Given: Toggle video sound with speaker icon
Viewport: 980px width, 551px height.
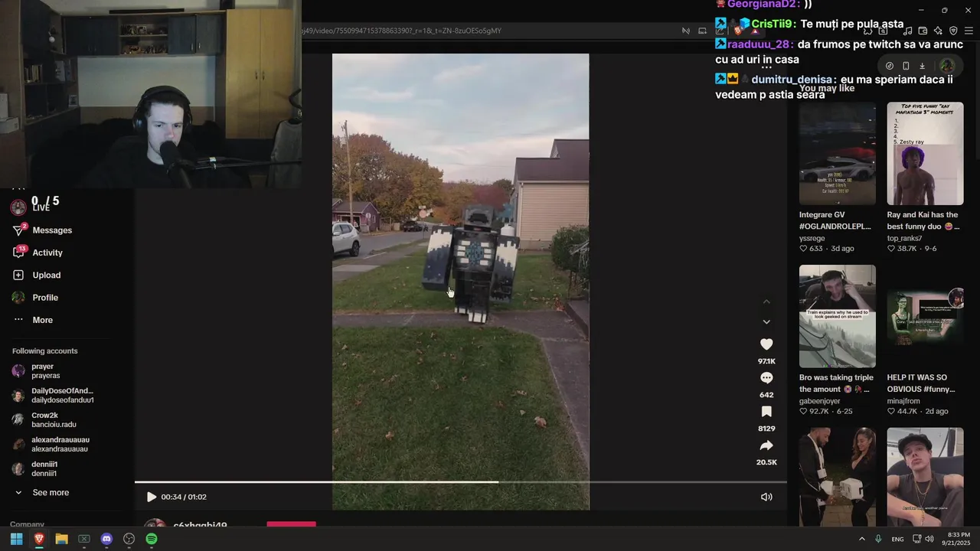Looking at the screenshot, I should [766, 497].
